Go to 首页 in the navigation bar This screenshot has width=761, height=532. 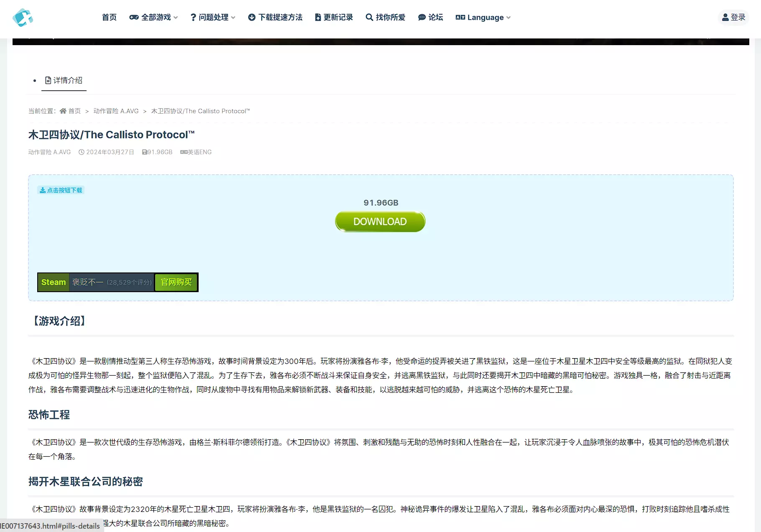coord(109,18)
